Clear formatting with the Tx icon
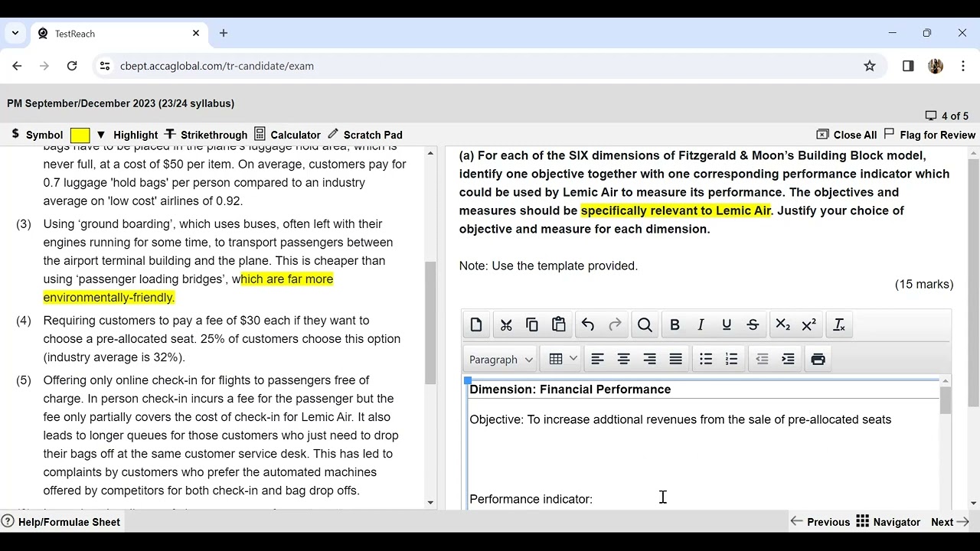This screenshot has height=551, width=980. (x=838, y=324)
